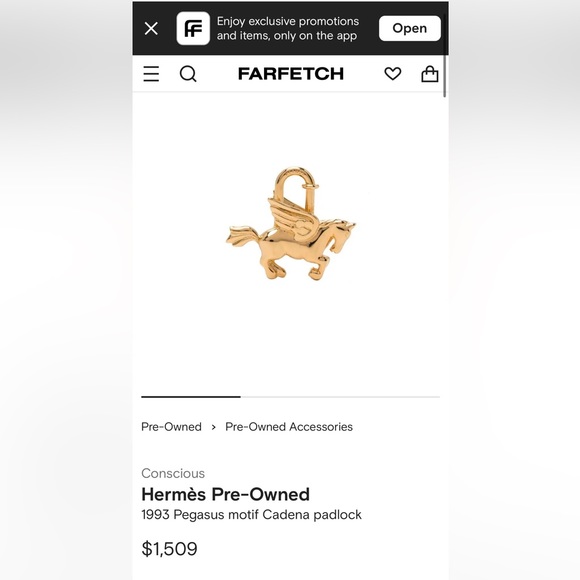Open the search magnifier
Image resolution: width=580 pixels, height=580 pixels.
(x=188, y=74)
